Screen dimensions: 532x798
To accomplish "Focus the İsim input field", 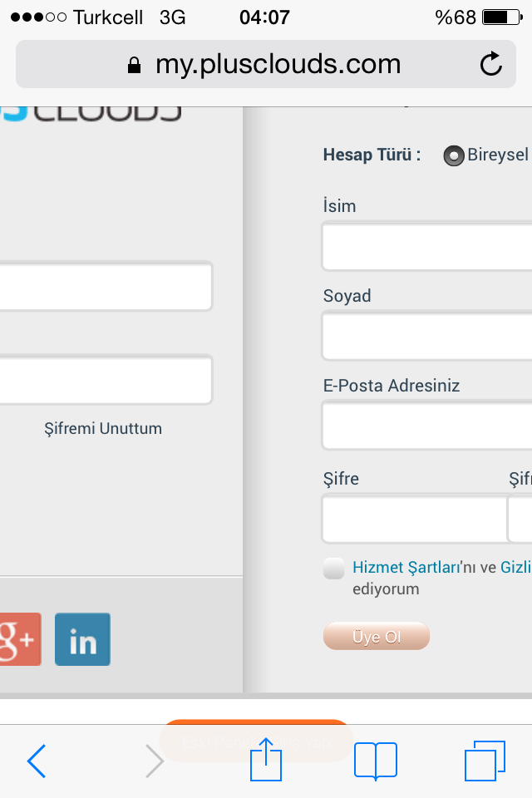I will (x=427, y=246).
